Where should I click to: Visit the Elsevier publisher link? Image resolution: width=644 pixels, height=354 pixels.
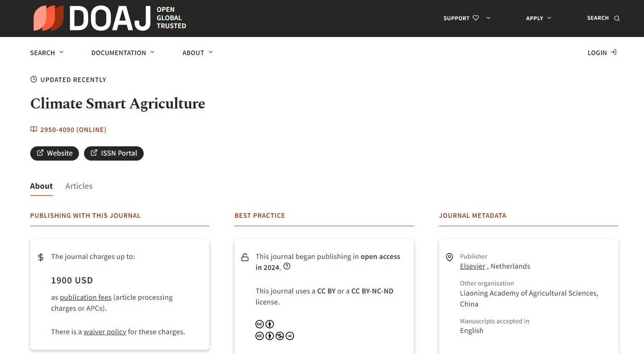472,267
